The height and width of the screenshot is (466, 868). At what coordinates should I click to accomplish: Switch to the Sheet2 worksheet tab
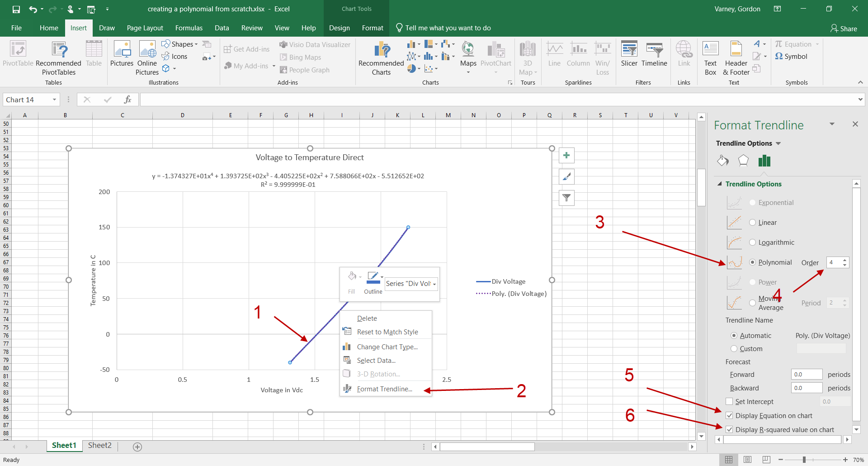pos(99,446)
